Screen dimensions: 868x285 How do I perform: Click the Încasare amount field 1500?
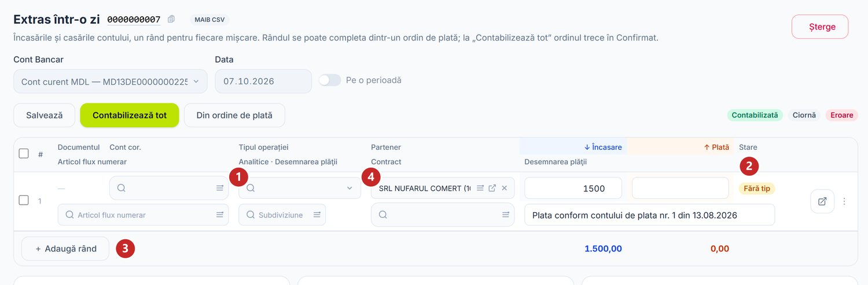(x=573, y=188)
